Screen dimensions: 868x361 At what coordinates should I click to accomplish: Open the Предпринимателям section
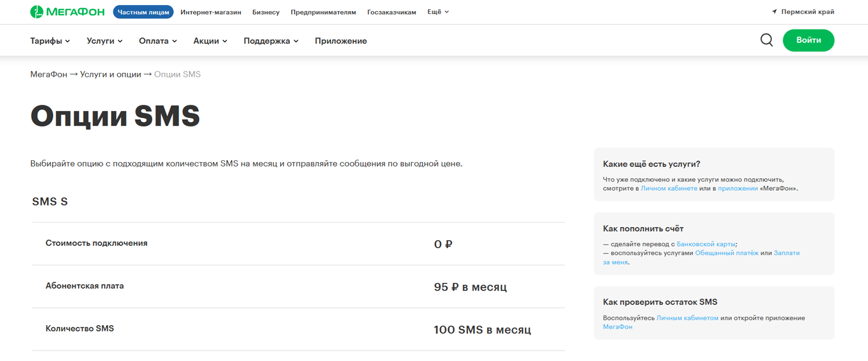[323, 12]
